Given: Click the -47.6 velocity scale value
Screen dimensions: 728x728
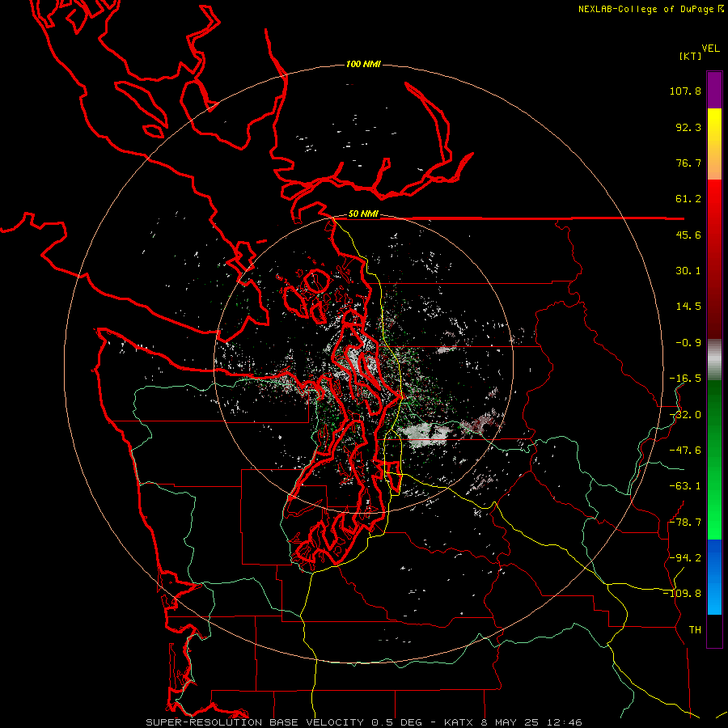Looking at the screenshot, I should 685,451.
